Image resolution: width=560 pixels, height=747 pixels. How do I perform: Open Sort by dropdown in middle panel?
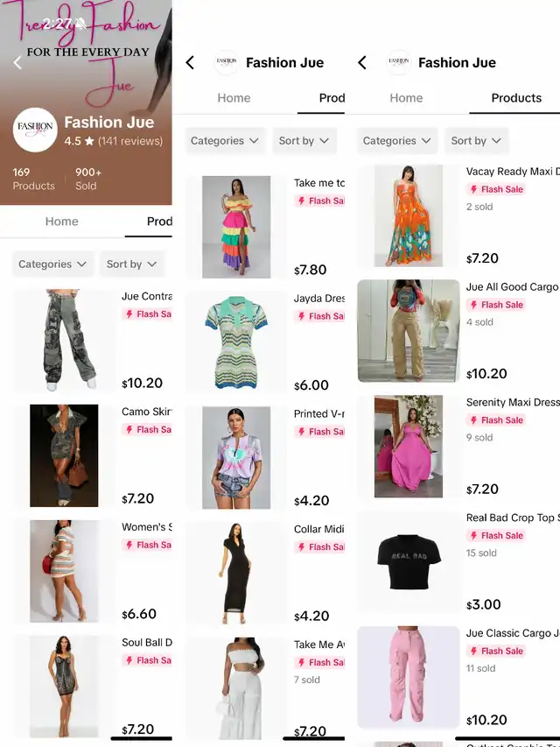pyautogui.click(x=304, y=140)
